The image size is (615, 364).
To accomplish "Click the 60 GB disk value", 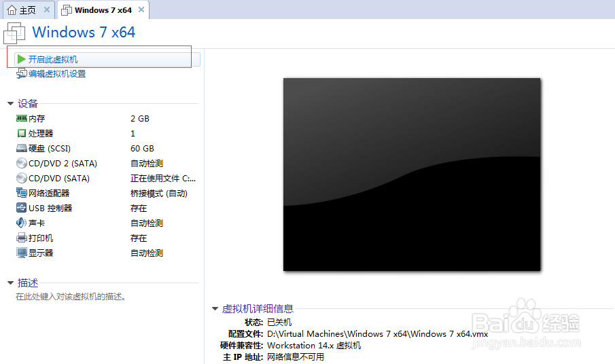I will (x=143, y=148).
